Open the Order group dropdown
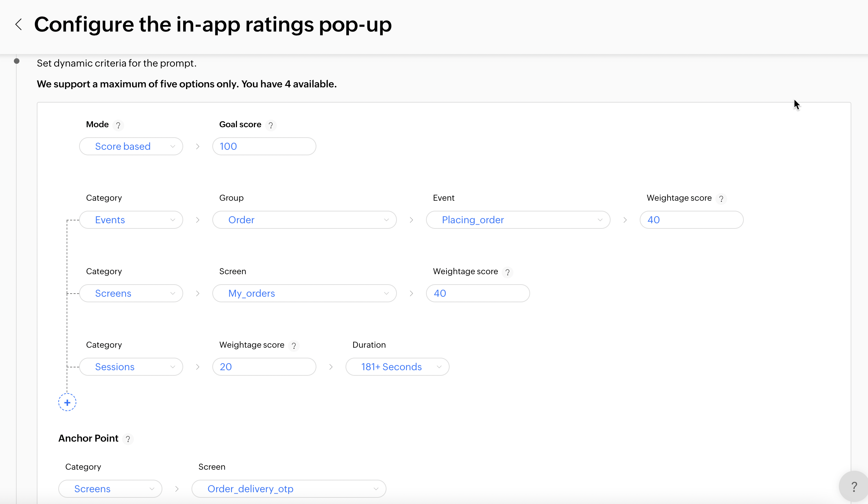Viewport: 868px width, 504px height. pos(304,220)
